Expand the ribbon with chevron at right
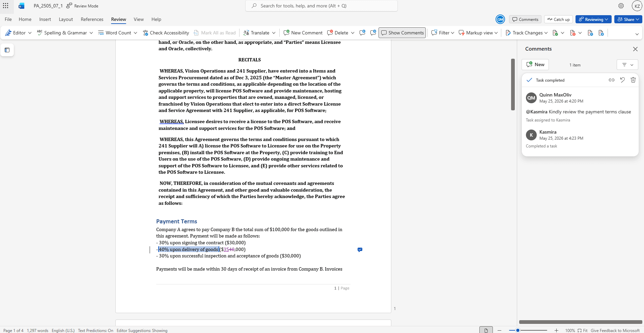This screenshot has width=644, height=333. 637,34
